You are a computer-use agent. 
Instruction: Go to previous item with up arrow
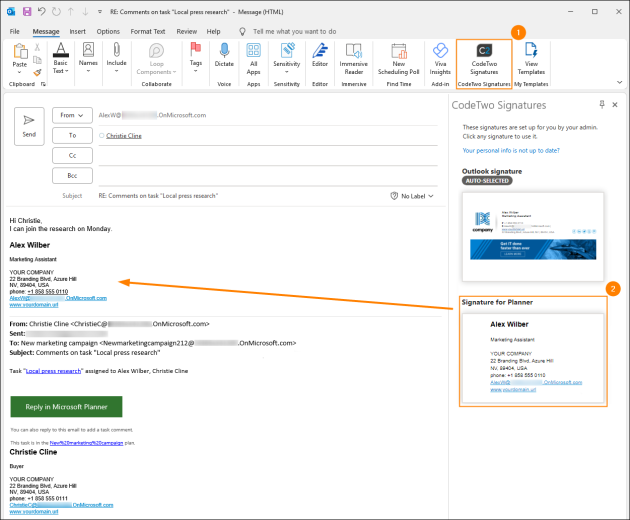click(71, 12)
